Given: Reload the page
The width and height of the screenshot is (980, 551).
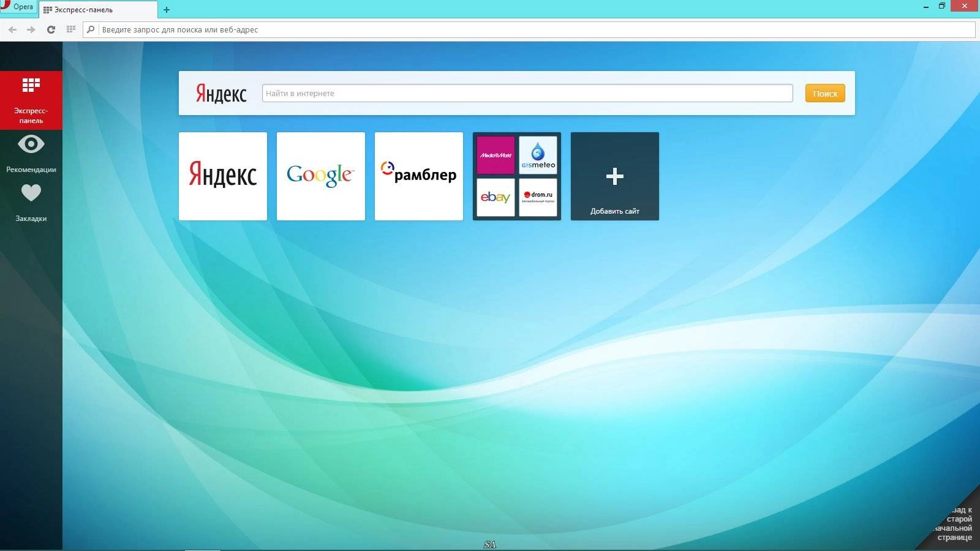Looking at the screenshot, I should (x=51, y=29).
